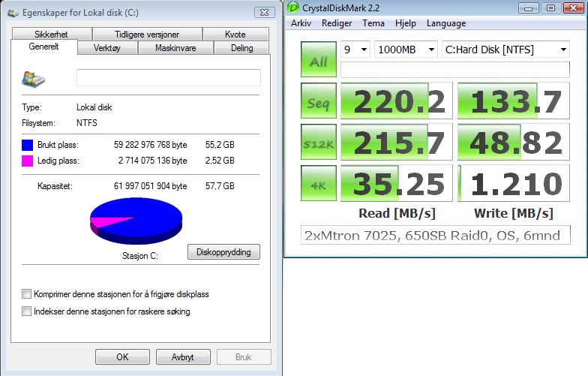Click the Read [MB/s] column label

point(397,213)
